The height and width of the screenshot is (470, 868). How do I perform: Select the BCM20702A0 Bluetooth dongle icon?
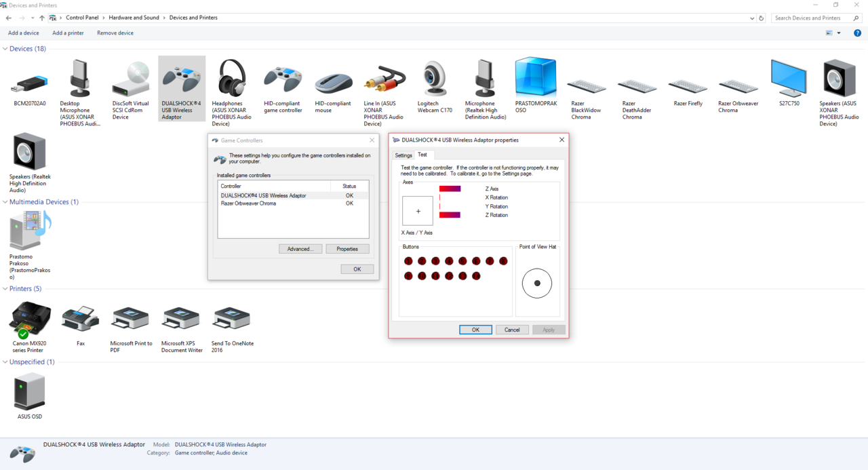point(30,84)
